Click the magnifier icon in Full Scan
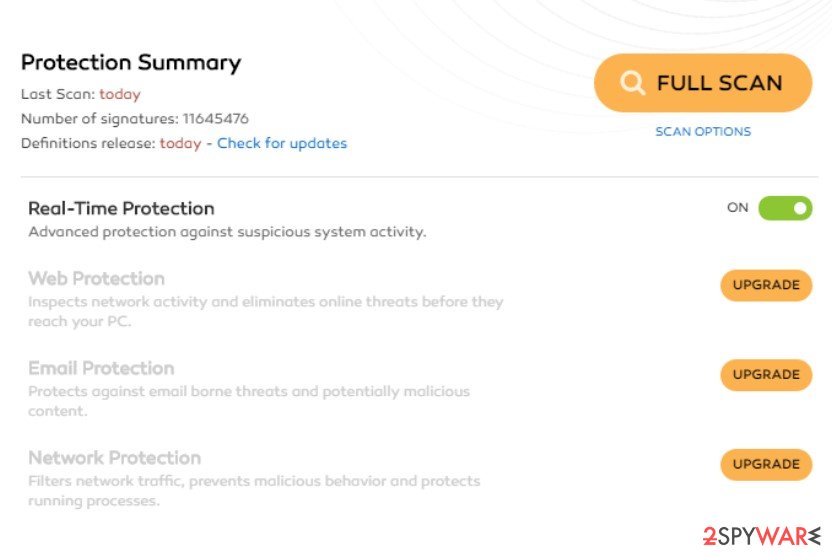Image resolution: width=832 pixels, height=556 pixels. click(x=632, y=83)
